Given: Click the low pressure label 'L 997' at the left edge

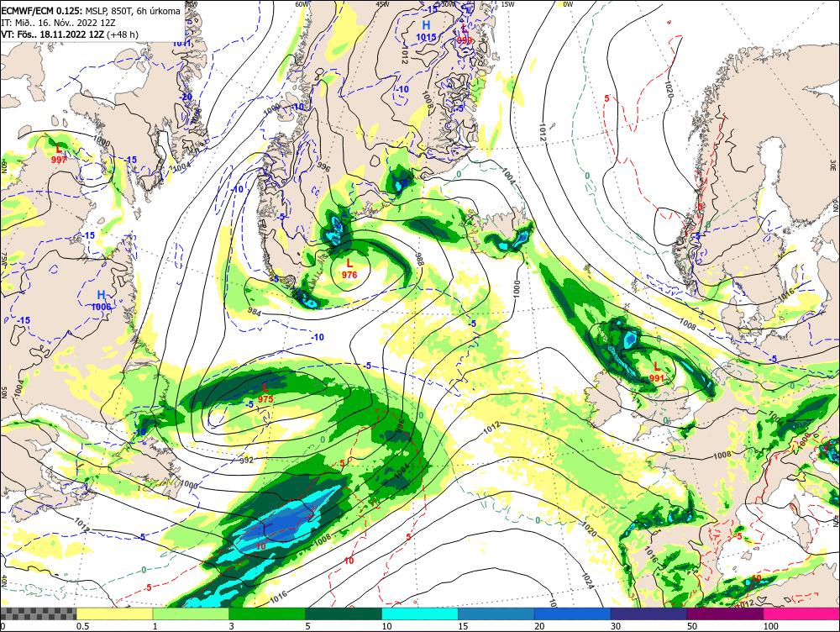Looking at the screenshot, I should [59, 154].
